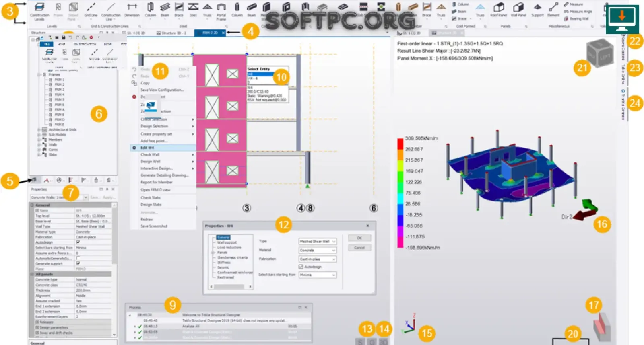Screen dimensions: 644x345
Task: Click the Thickness value 200.0mm field
Action: click(93, 290)
